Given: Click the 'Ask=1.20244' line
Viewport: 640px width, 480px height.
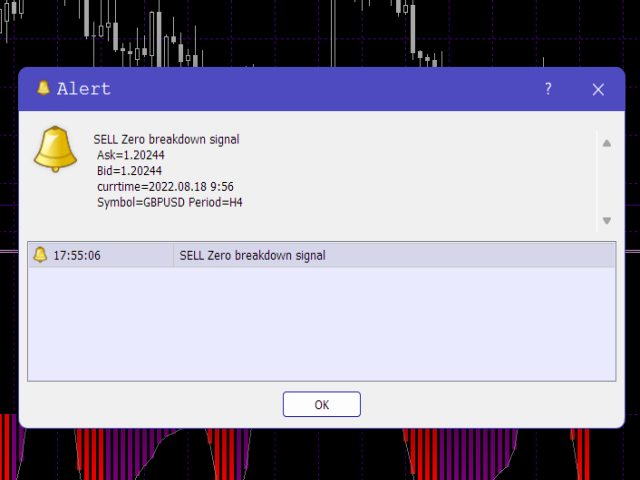Looking at the screenshot, I should click(131, 155).
